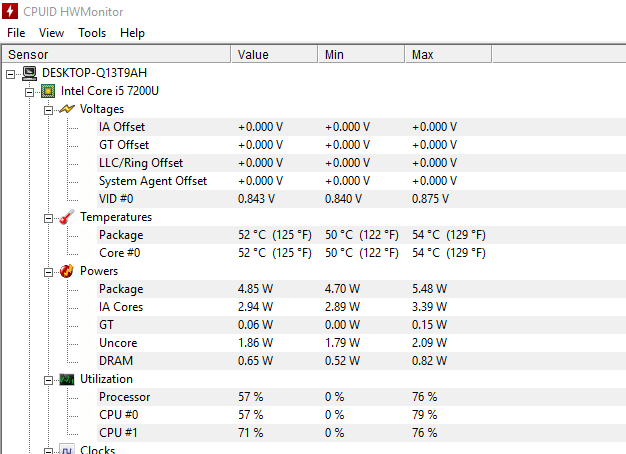Click the Sensor column header
This screenshot has width=626, height=454.
tap(116, 54)
